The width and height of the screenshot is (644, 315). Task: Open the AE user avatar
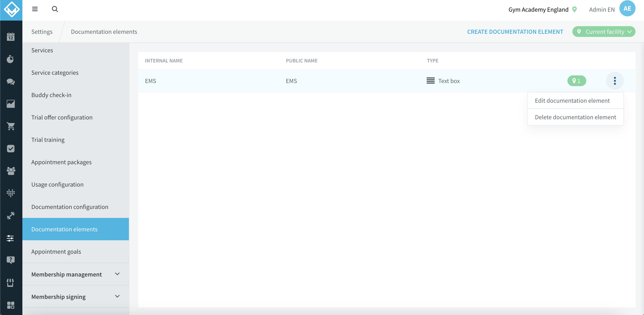627,9
